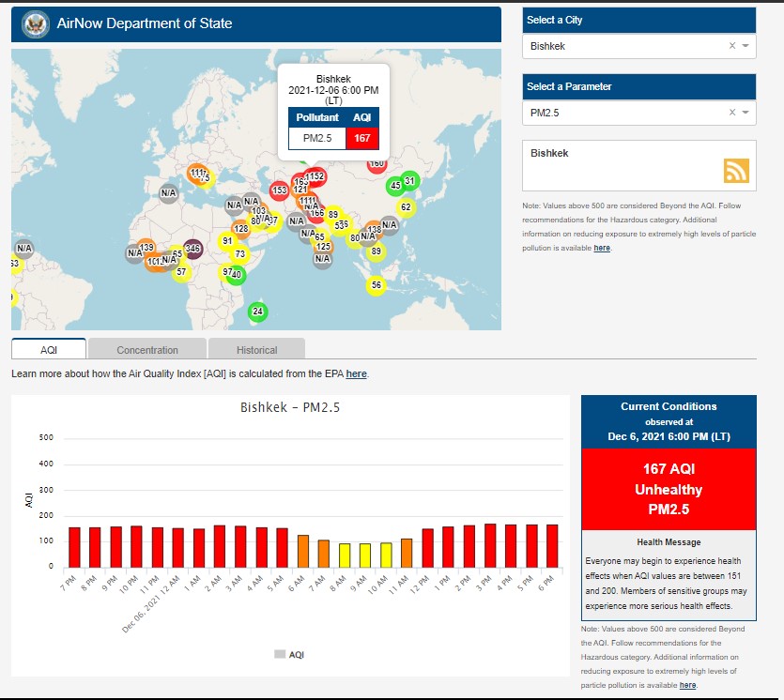Screen dimensions: 784x700
Task: Toggle the AQI series in chart legend
Action: [289, 654]
